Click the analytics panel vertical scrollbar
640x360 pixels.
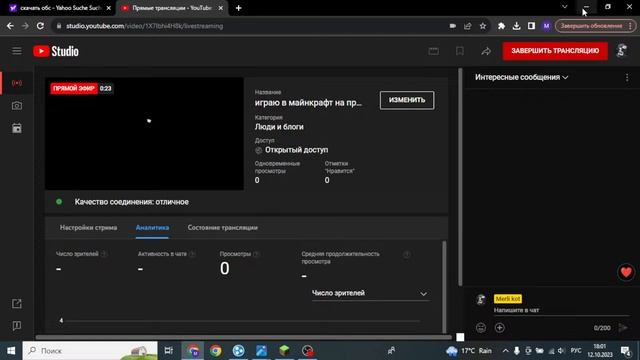(444, 287)
